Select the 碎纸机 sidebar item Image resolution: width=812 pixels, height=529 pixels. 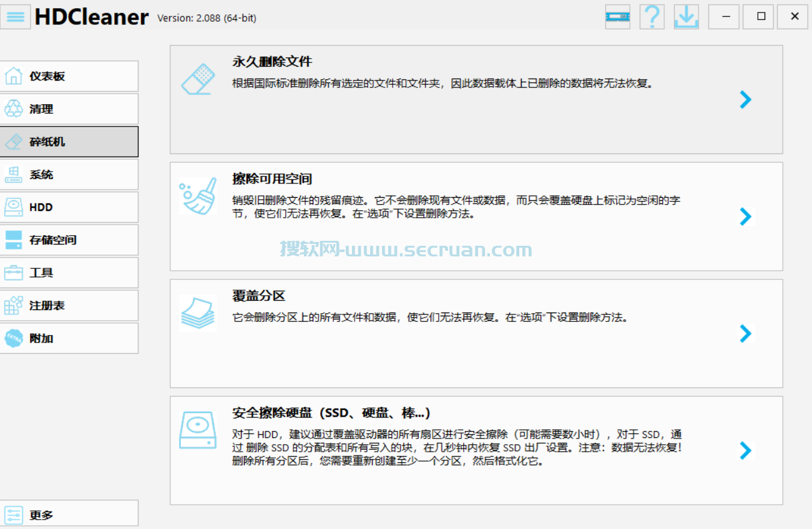69,142
